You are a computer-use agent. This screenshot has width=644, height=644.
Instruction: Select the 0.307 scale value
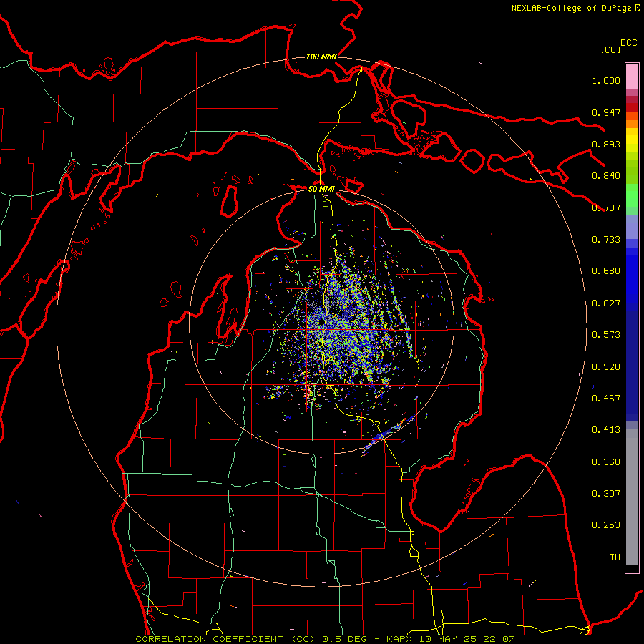coord(606,494)
